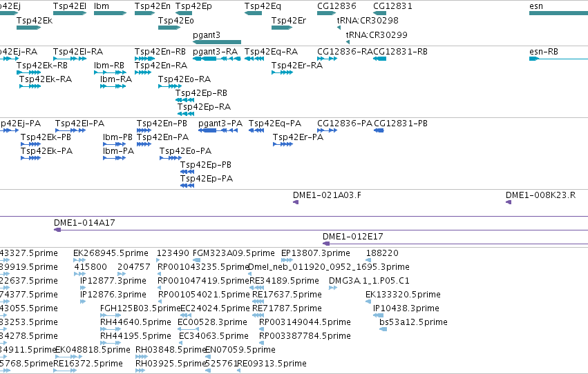
Task: Select feature 188220
Action: point(369,260)
